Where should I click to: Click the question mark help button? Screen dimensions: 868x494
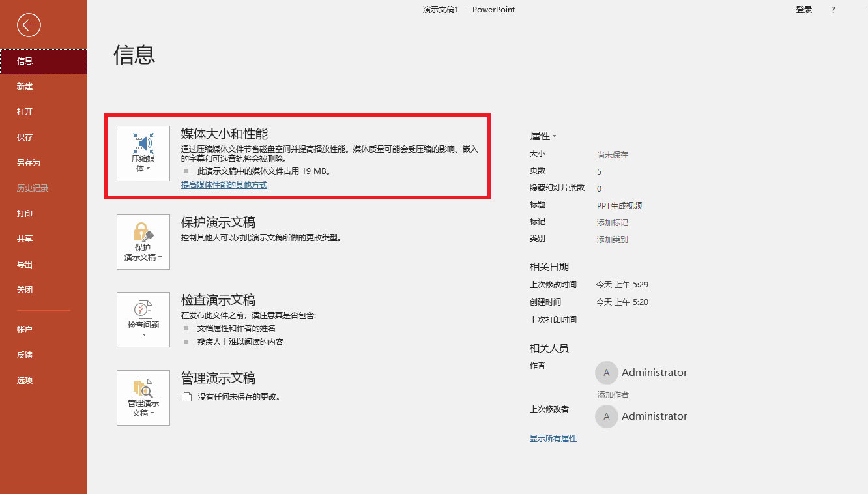(x=833, y=10)
